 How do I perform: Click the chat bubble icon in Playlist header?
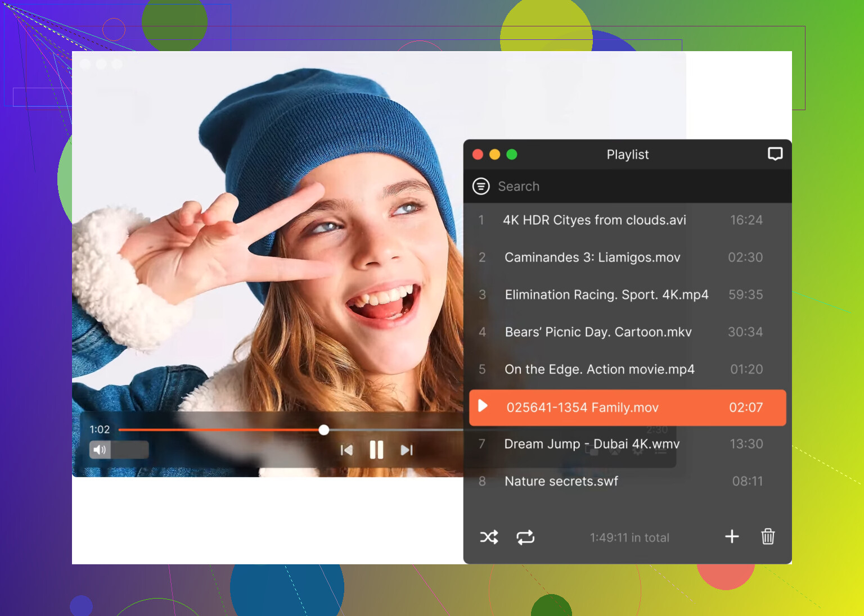click(775, 154)
